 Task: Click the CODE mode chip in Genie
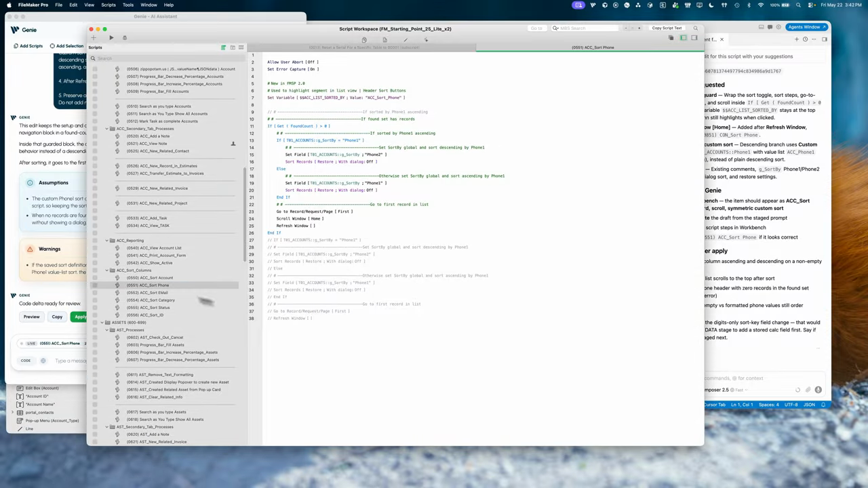[26, 361]
